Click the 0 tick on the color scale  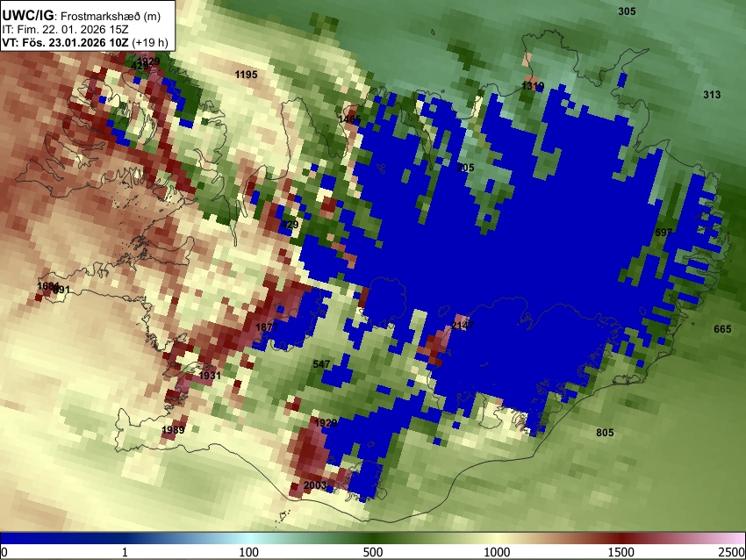click(x=4, y=552)
